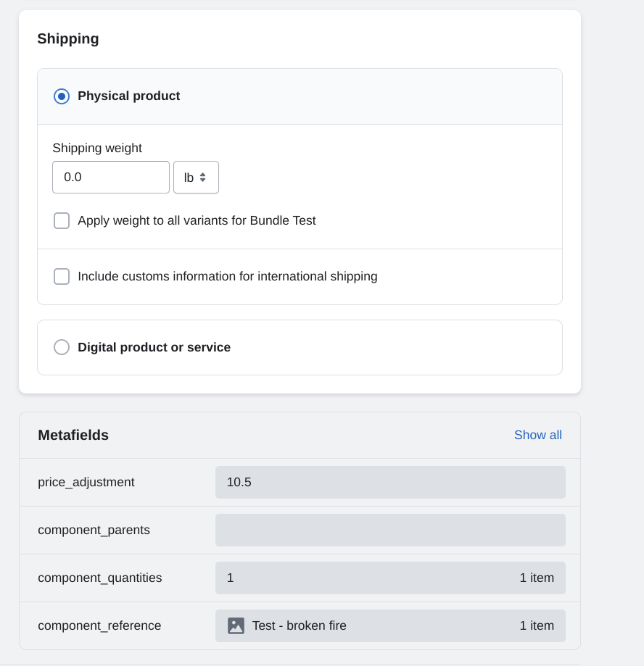Click the Shipping weight input showing 0.0
This screenshot has width=644, height=666.
click(x=110, y=177)
